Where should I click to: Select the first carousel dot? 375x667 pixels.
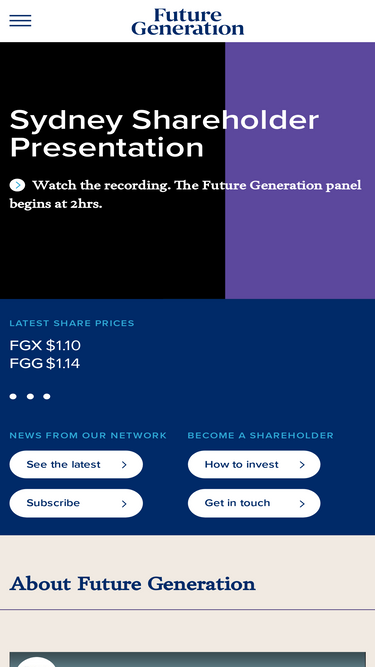13,396
